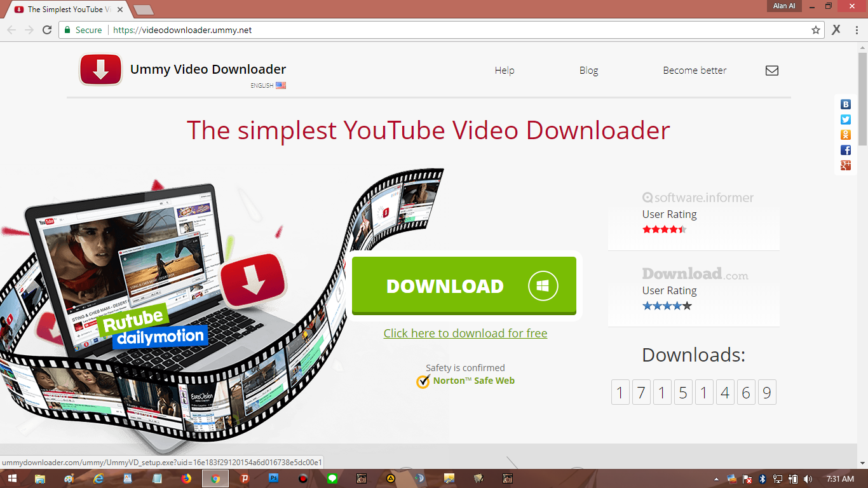Go back using the browser back arrow
The height and width of the screenshot is (488, 868).
click(11, 30)
